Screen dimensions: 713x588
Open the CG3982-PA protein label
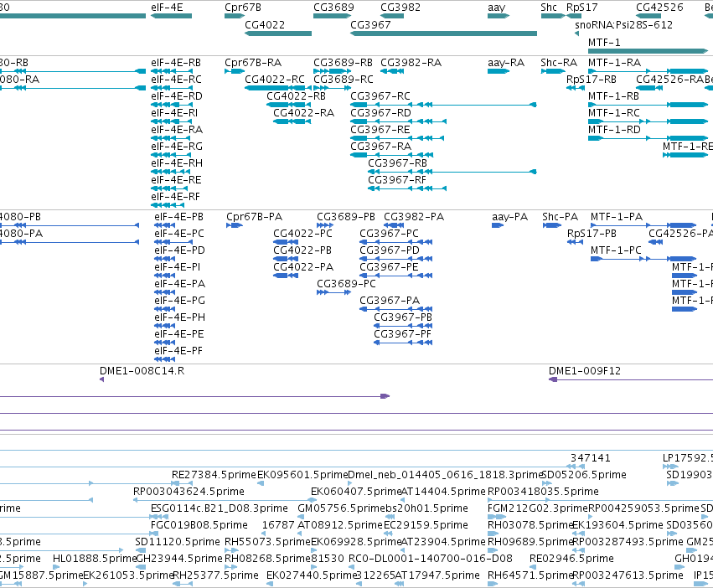tap(414, 216)
